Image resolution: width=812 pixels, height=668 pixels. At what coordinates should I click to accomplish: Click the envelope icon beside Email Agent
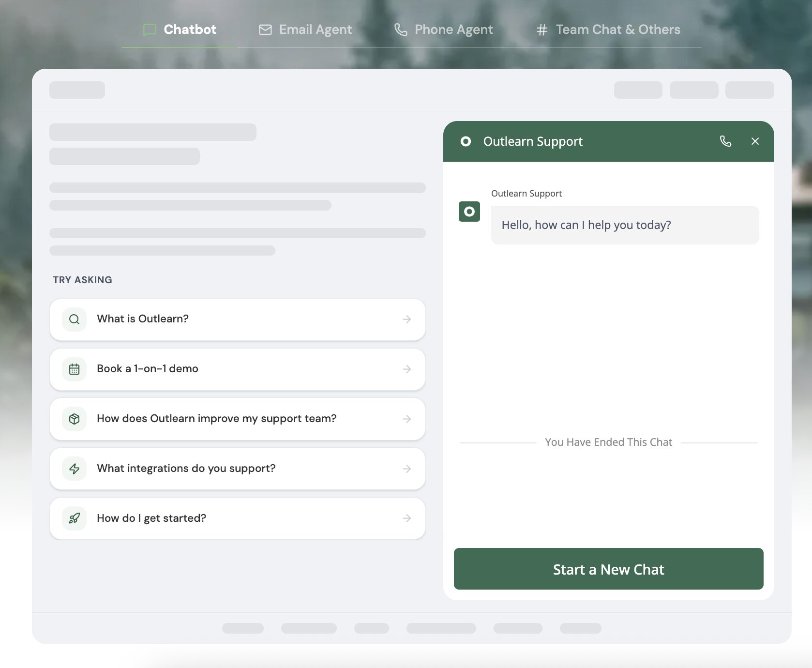(x=265, y=30)
